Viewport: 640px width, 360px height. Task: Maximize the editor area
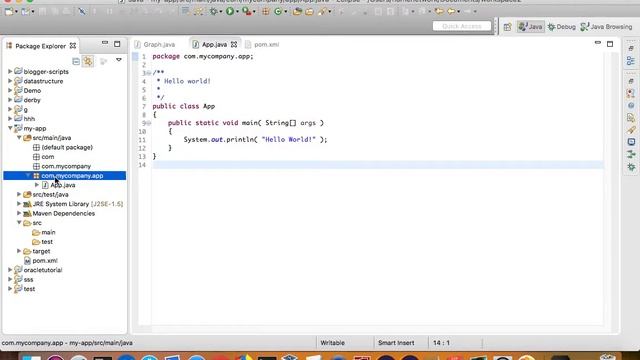[x=610, y=44]
